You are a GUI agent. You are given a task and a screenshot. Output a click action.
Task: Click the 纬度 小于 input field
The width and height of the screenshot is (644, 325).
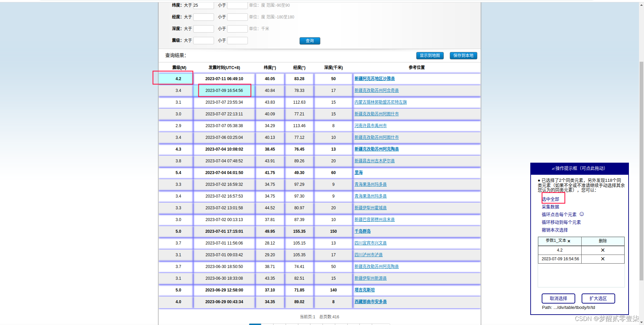pos(237,5)
